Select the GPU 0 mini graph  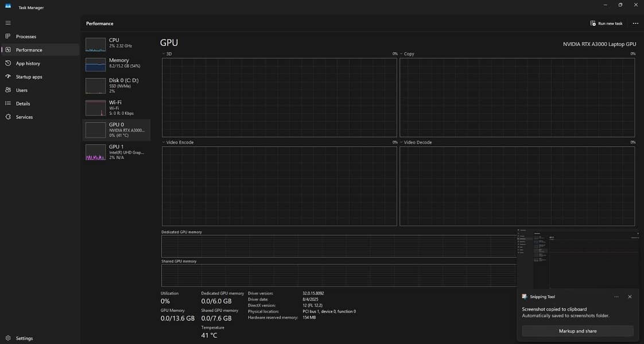[x=95, y=130]
